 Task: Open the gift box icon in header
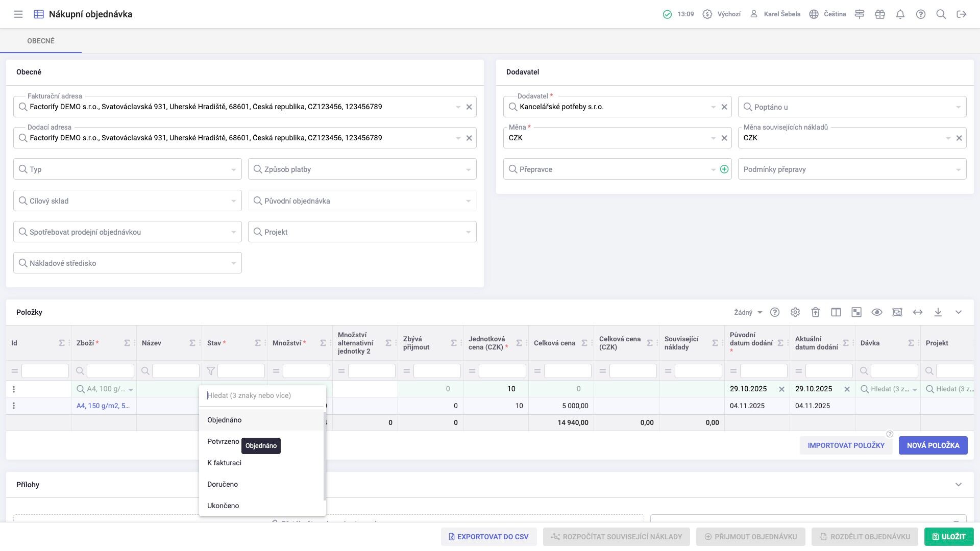880,14
